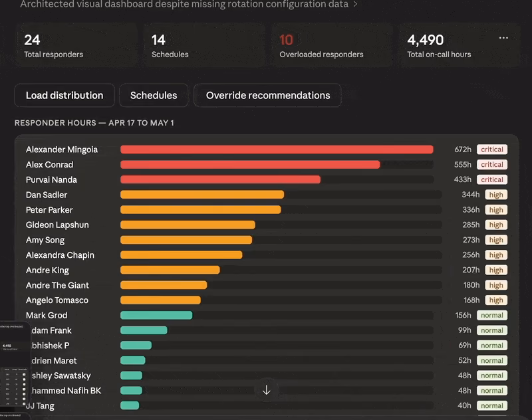This screenshot has height=420, width=532.
Task: Click the 672h hours value
Action: click(463, 150)
